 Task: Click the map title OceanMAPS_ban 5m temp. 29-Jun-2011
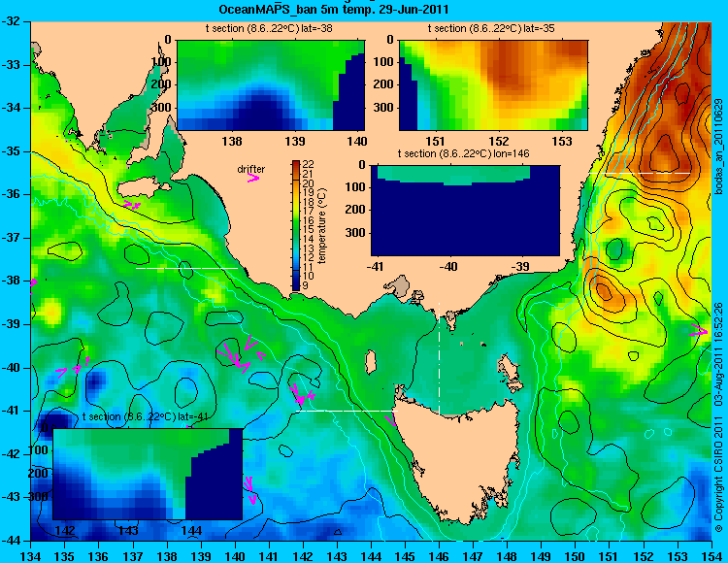point(333,9)
